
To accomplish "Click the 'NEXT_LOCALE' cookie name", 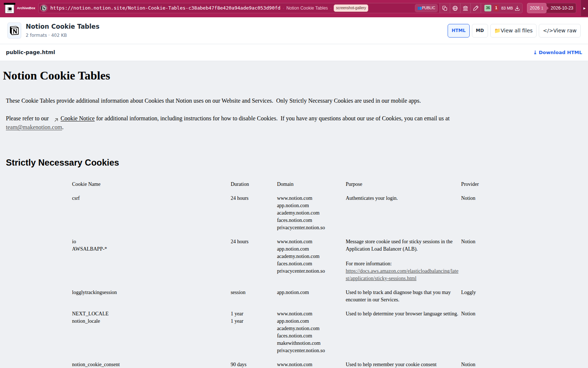I will (90, 314).
